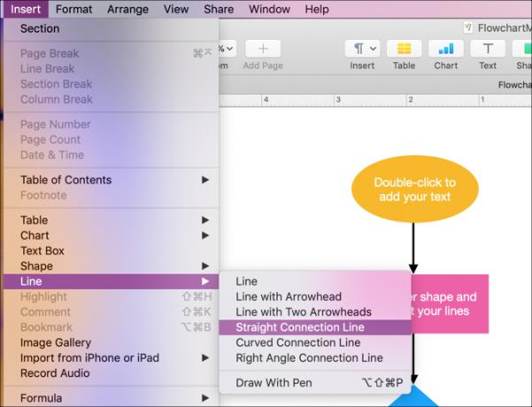Open the zoom percentage dropdown
The image size is (532, 407).
[227, 49]
